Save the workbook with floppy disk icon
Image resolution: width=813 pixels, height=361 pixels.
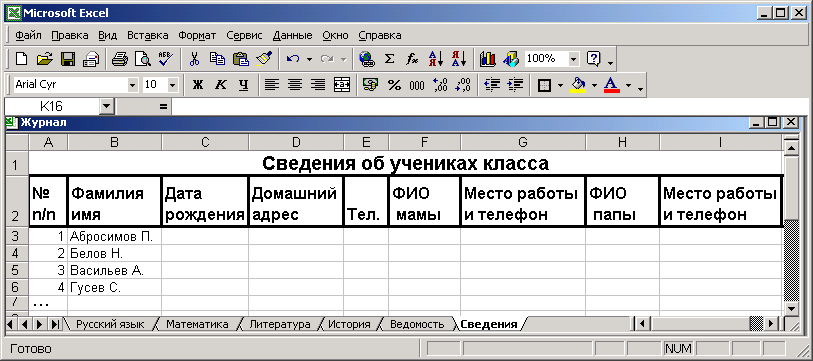point(68,59)
